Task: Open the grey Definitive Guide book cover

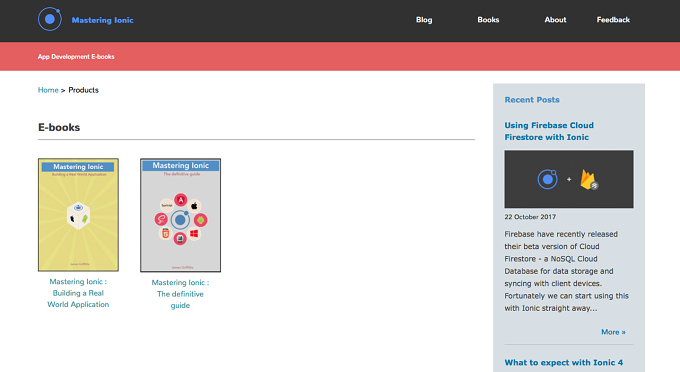Action: (180, 215)
